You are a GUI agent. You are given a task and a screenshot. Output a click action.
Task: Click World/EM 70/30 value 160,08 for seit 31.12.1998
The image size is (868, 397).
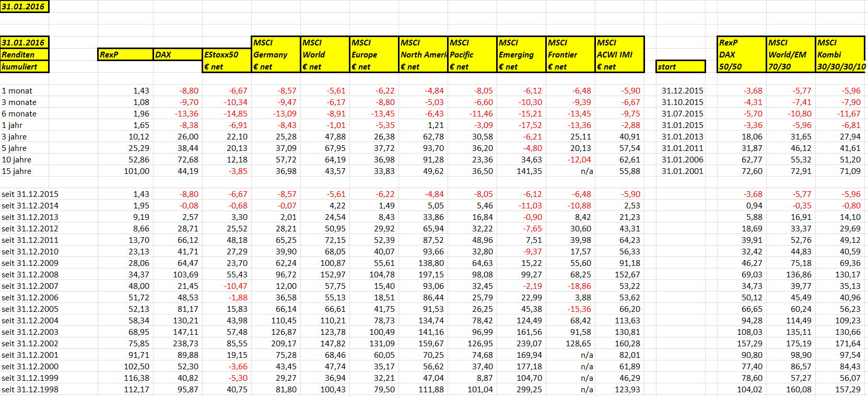coord(799,390)
